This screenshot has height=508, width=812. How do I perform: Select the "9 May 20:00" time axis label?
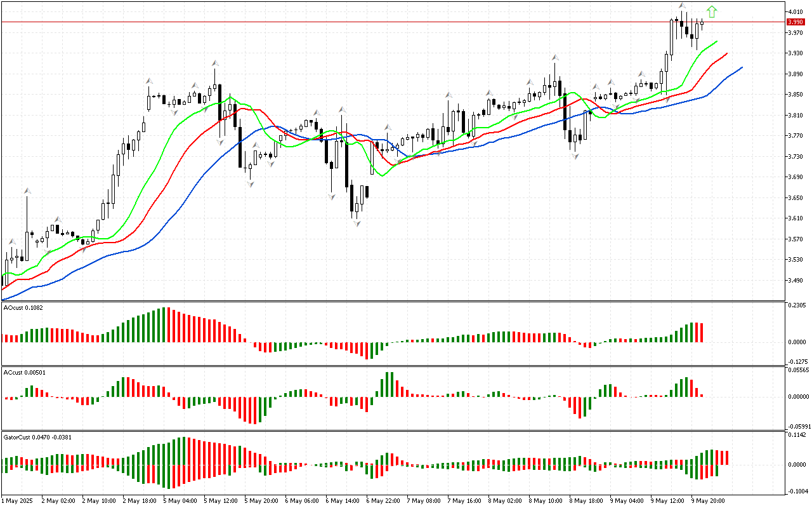point(708,500)
